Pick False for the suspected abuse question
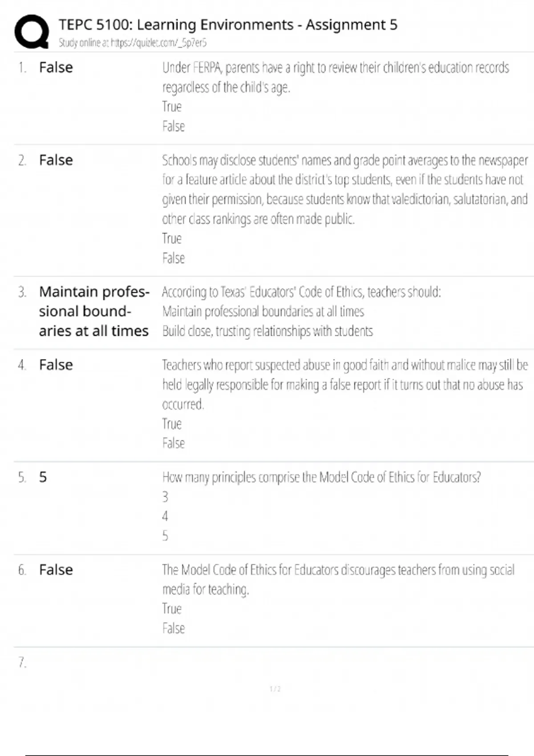 click(x=173, y=443)
